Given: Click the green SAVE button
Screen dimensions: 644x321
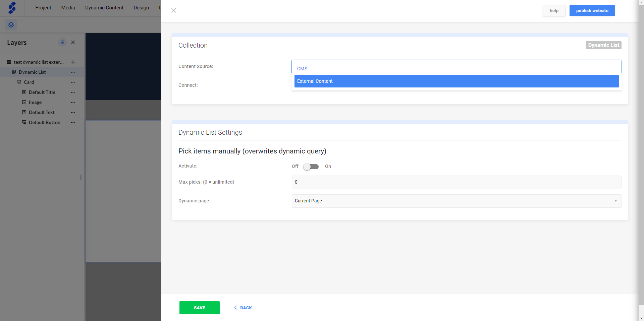Looking at the screenshot, I should click(199, 308).
